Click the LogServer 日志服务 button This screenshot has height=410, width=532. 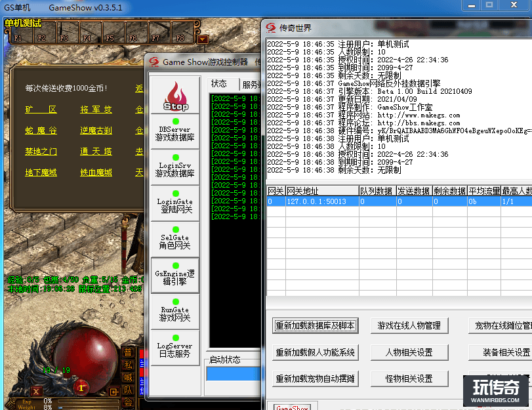click(175, 348)
